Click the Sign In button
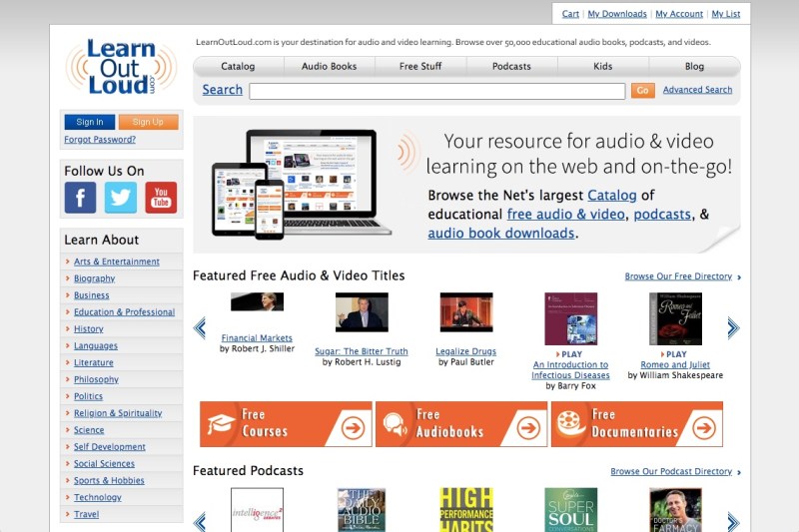799x532 pixels. click(90, 122)
